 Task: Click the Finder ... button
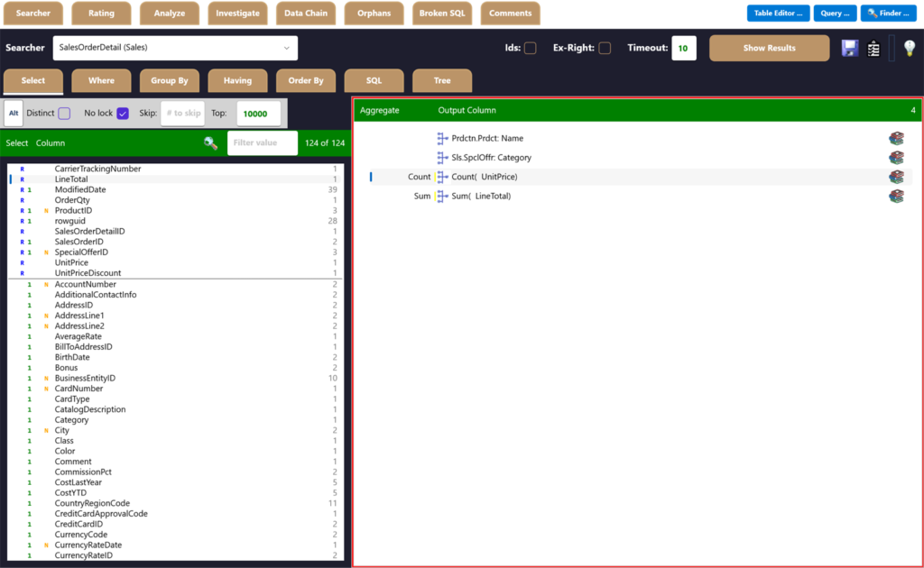pos(889,13)
